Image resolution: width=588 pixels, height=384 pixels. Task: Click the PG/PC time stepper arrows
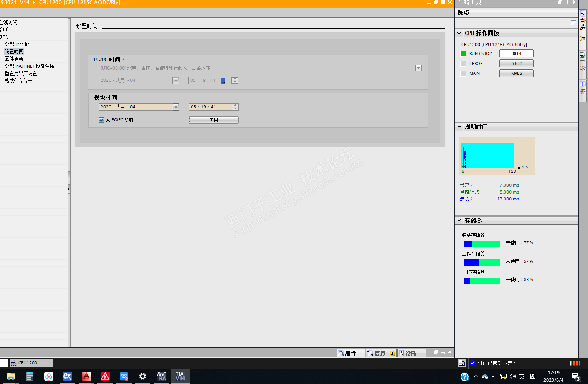[235, 81]
